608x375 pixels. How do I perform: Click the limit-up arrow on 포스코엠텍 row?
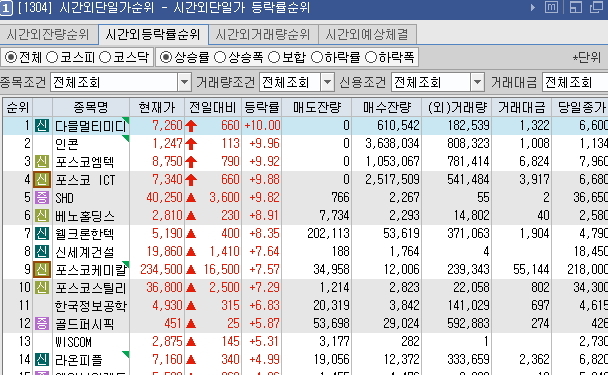point(191,162)
